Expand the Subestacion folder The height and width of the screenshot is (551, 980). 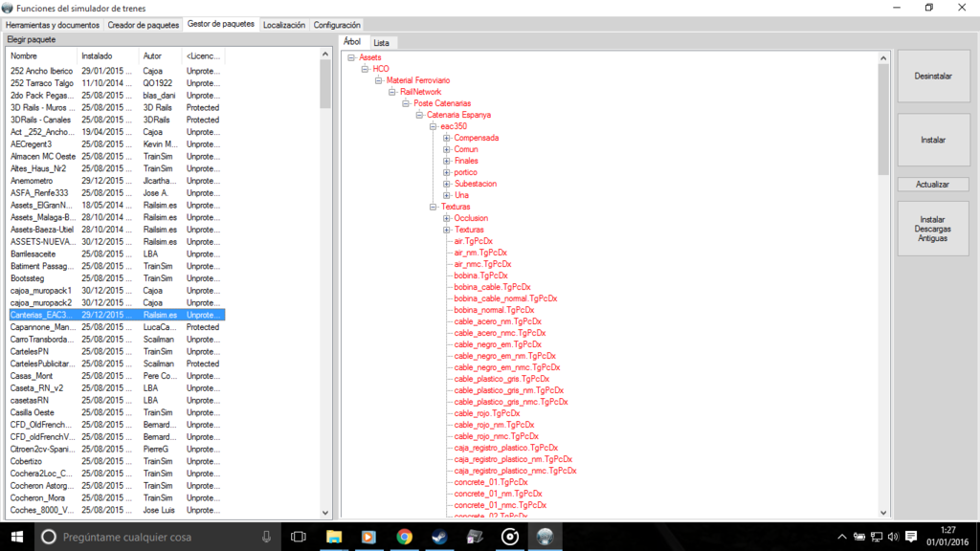[x=447, y=184]
